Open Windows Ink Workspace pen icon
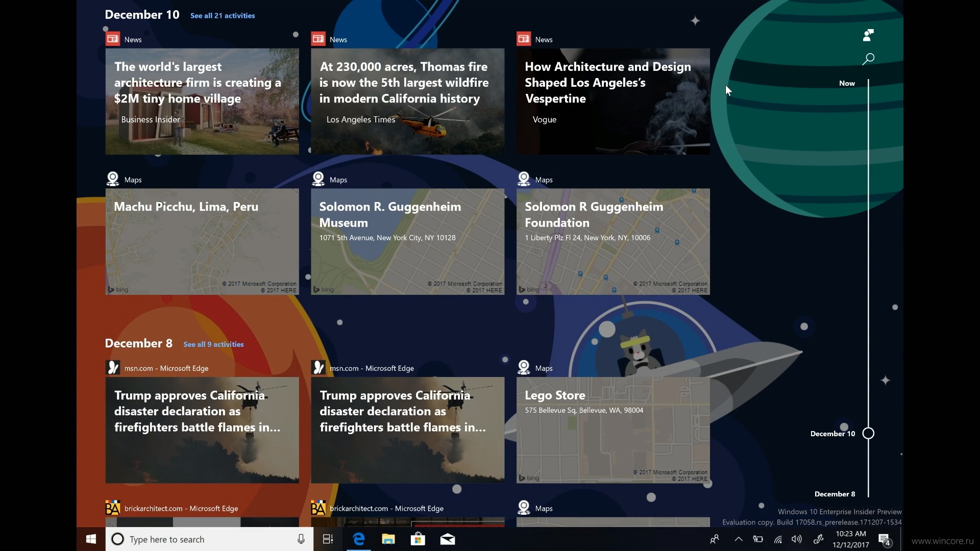 [818, 539]
